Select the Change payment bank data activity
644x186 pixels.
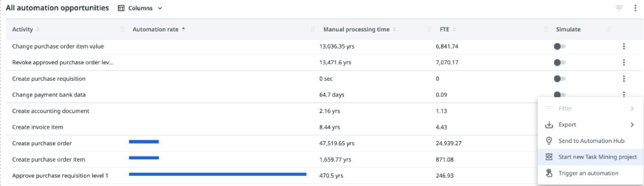click(49, 95)
